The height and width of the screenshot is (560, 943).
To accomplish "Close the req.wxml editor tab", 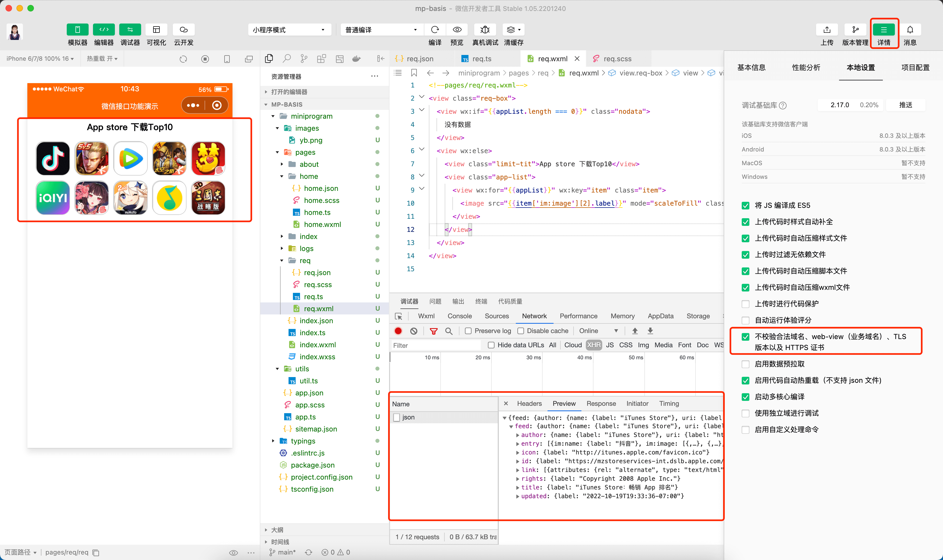I will (x=577, y=59).
